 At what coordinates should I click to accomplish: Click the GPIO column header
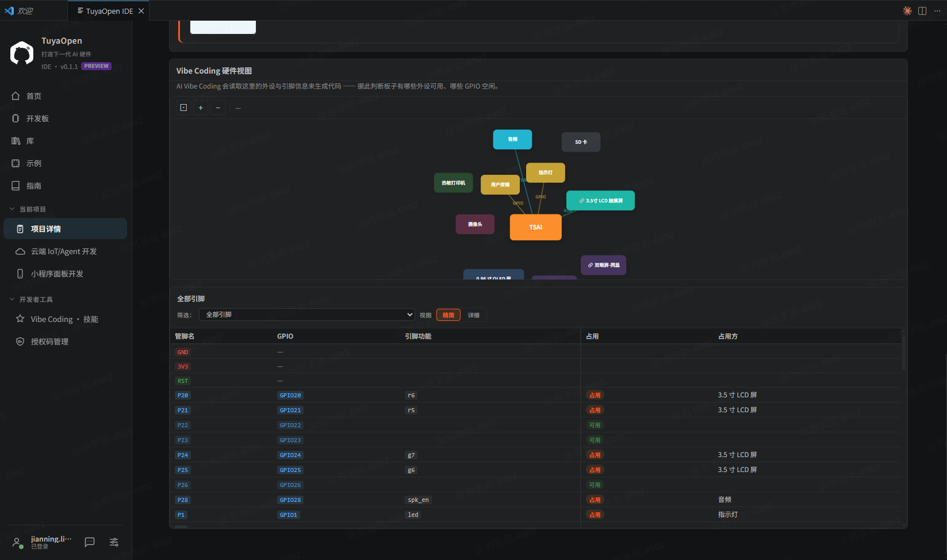pyautogui.click(x=285, y=336)
